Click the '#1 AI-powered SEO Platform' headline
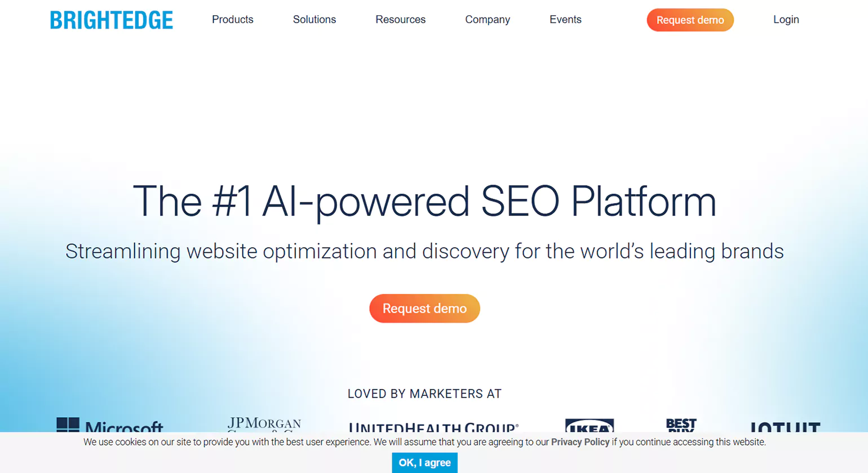This screenshot has width=868, height=473. [x=424, y=201]
